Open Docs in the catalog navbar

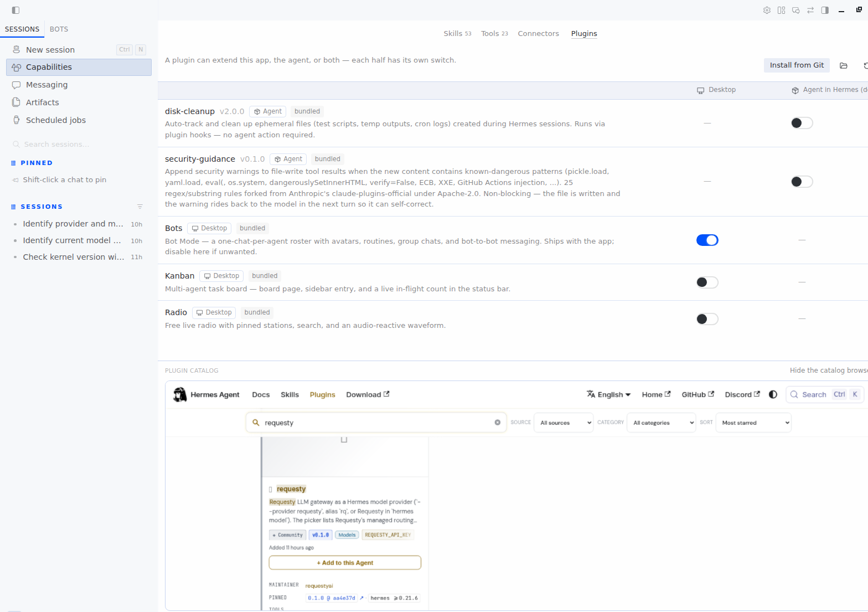pyautogui.click(x=261, y=394)
